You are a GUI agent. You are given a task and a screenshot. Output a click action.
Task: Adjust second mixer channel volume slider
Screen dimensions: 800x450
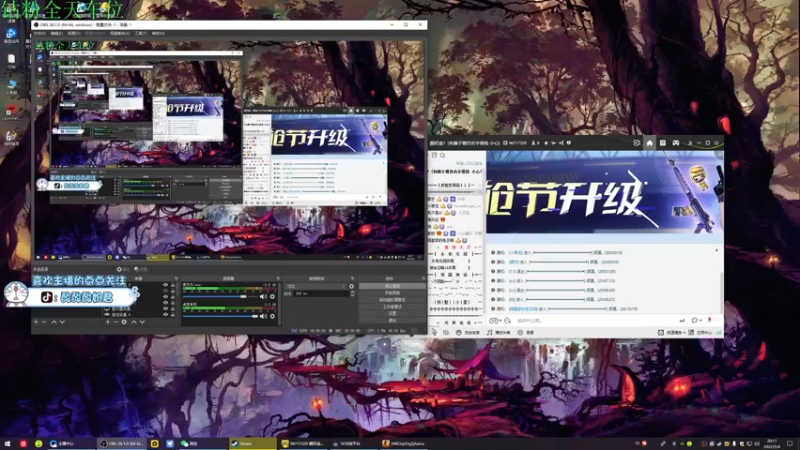[220, 316]
